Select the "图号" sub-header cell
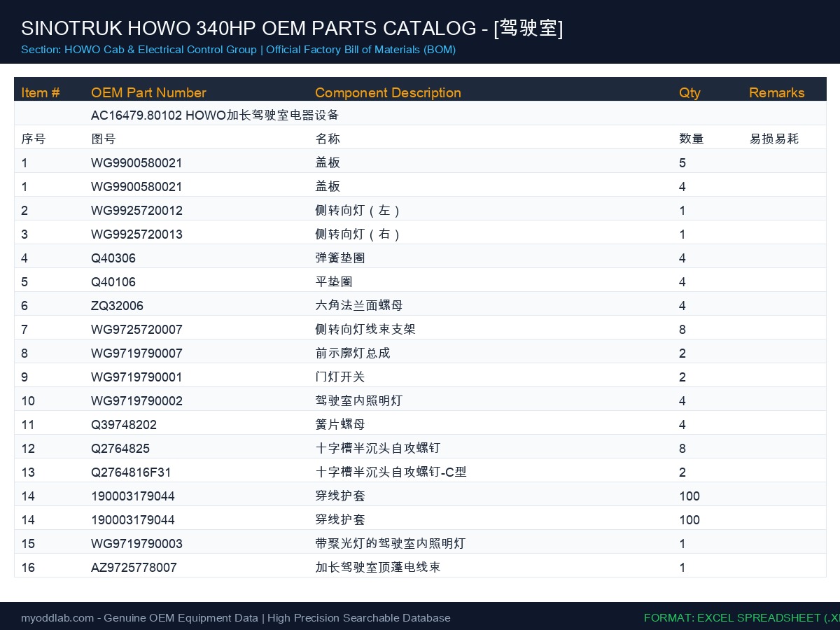This screenshot has width=840, height=630. [x=103, y=139]
